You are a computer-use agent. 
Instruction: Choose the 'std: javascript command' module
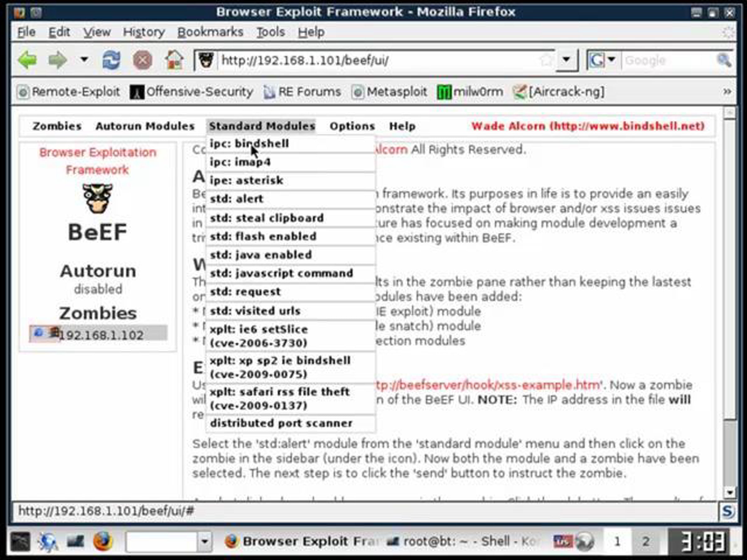coord(290,273)
